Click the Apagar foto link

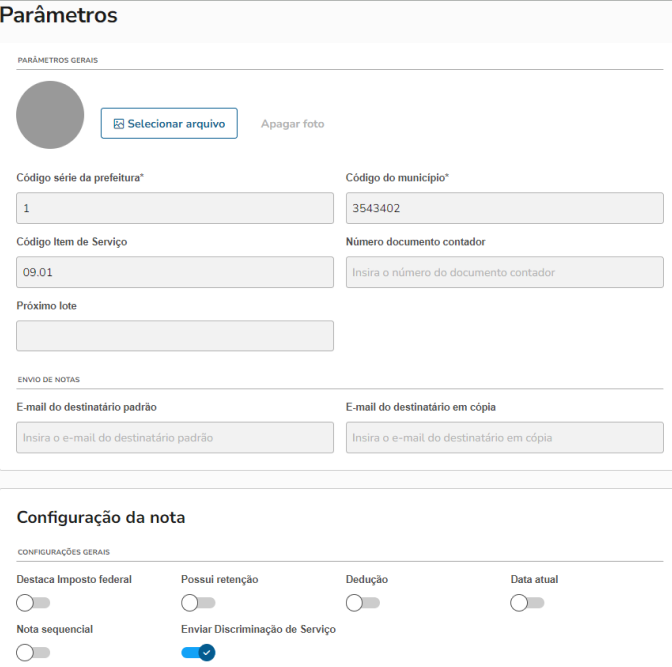pyautogui.click(x=292, y=124)
